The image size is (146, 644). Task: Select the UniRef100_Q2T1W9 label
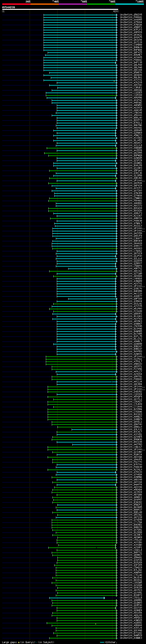pos(131,273)
